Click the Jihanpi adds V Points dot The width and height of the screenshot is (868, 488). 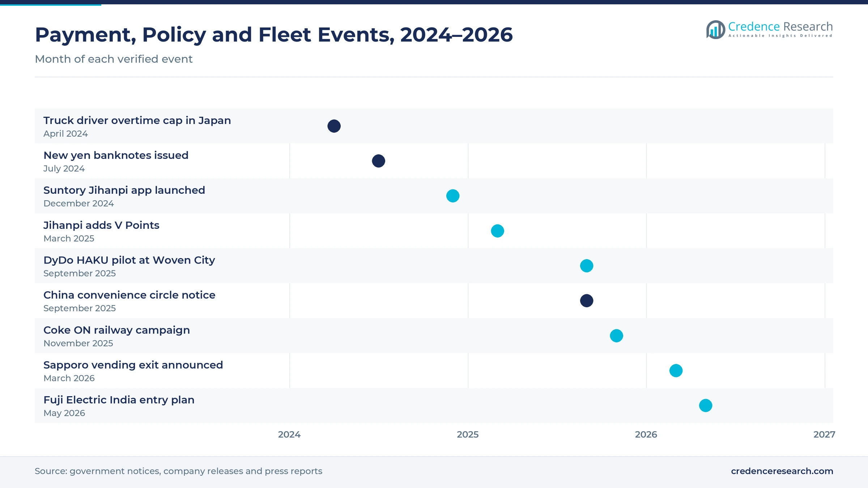(x=497, y=231)
